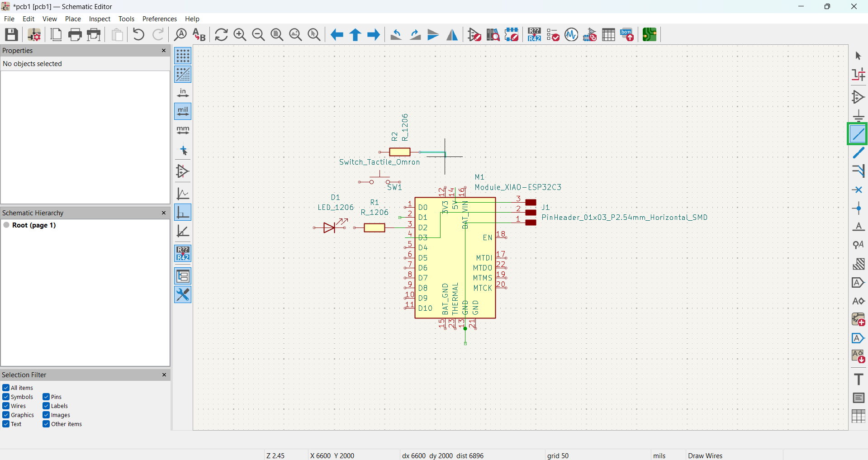The width and height of the screenshot is (868, 460).
Task: Refresh the schematic view
Action: pos(221,34)
